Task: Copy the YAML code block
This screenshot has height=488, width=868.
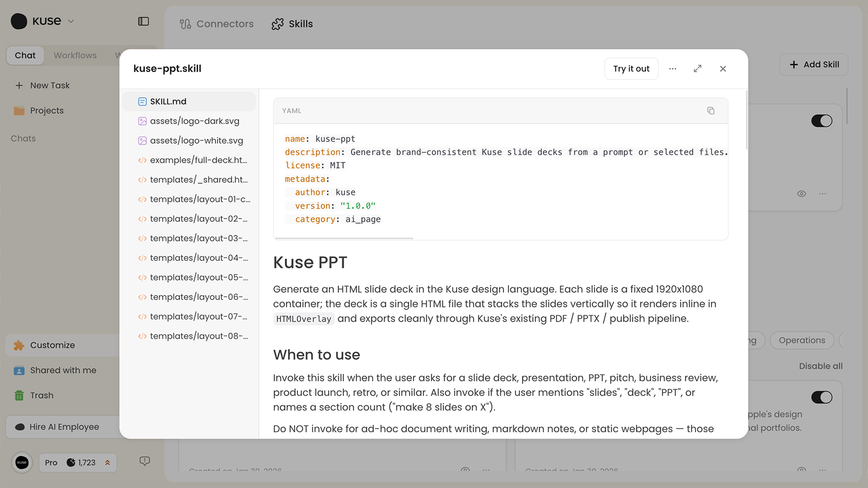Action: [711, 111]
